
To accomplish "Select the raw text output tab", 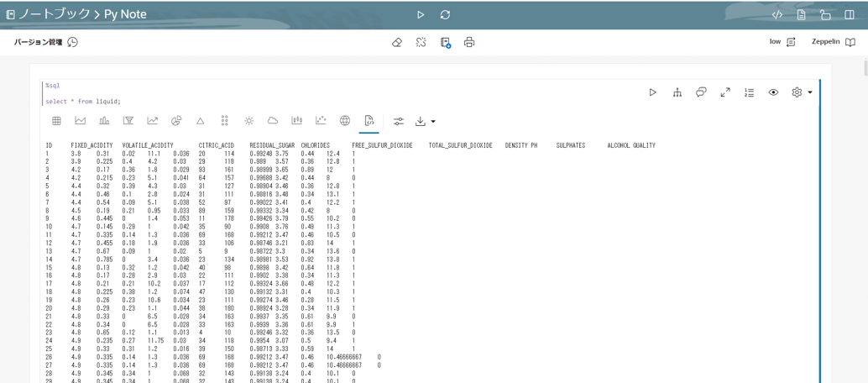I will (x=369, y=121).
